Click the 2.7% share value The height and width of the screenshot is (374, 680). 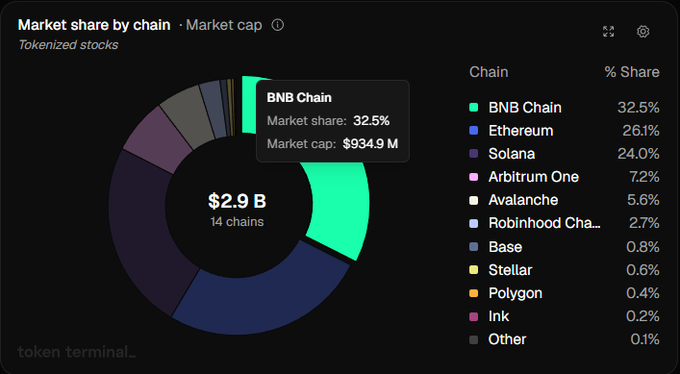644,223
